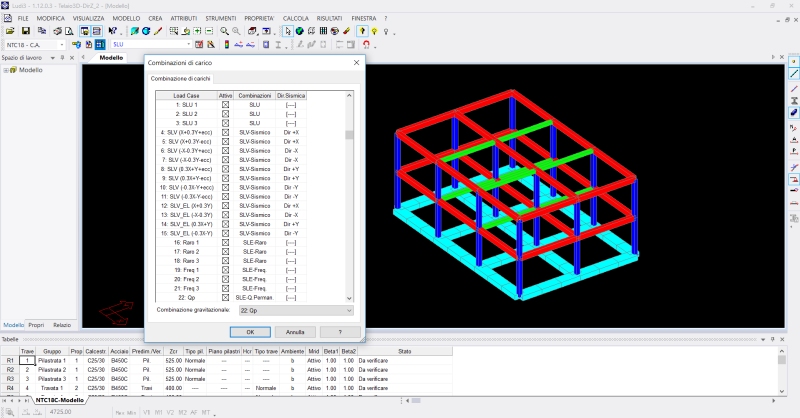This screenshot has width=800, height=418.
Task: Click the Annulla button
Action: click(295, 331)
